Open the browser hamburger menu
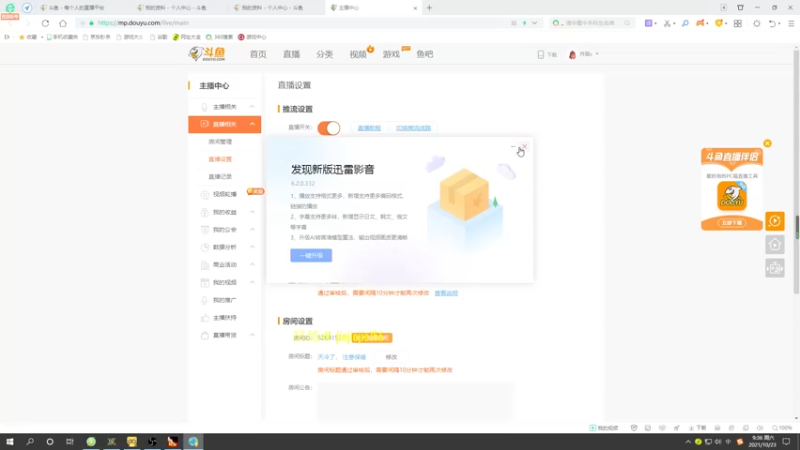 [x=791, y=23]
